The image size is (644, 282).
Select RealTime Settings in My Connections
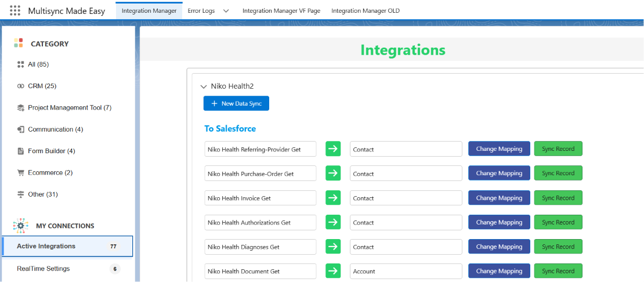click(x=67, y=269)
